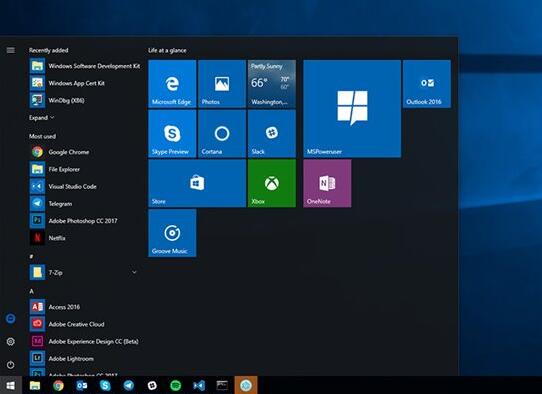Open the Store tile
Image resolution: width=542 pixels, height=394 pixels.
click(x=197, y=183)
